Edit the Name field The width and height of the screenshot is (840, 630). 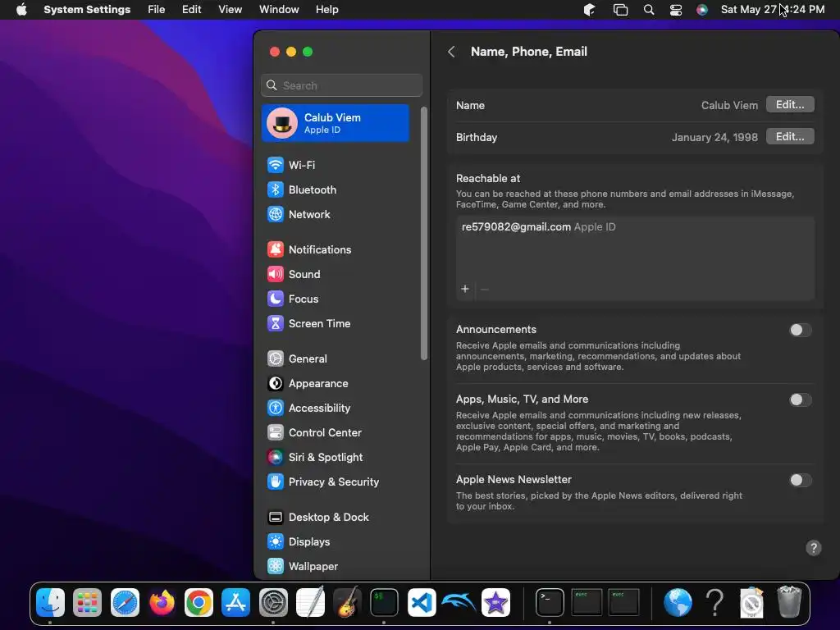click(790, 104)
